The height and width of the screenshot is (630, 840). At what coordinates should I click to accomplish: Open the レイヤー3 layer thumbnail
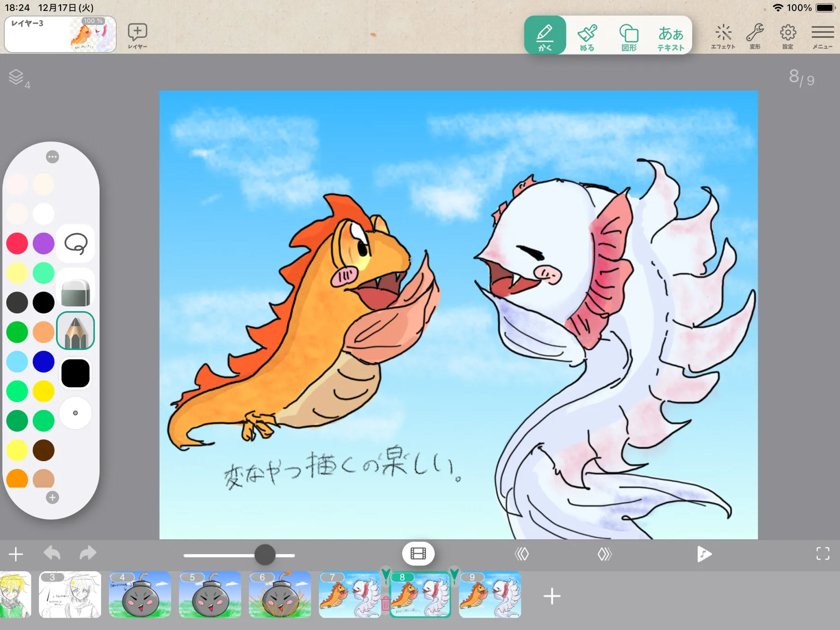[60, 34]
